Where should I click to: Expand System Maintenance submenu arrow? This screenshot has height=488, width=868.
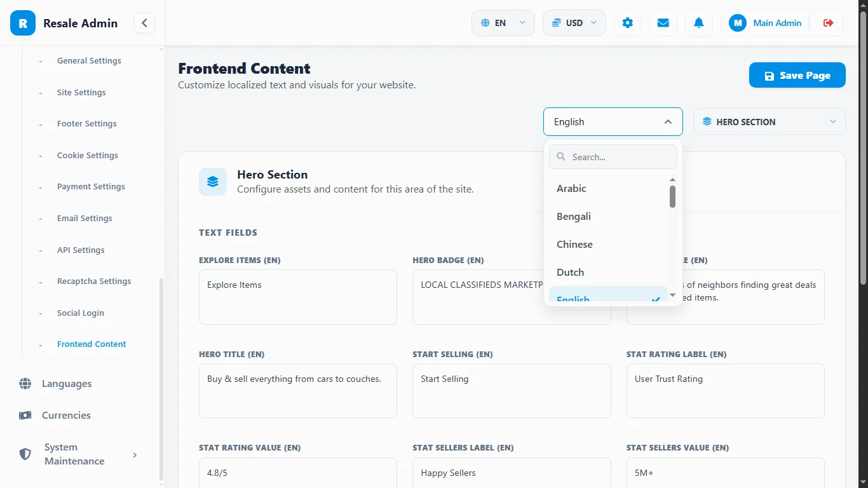click(135, 454)
